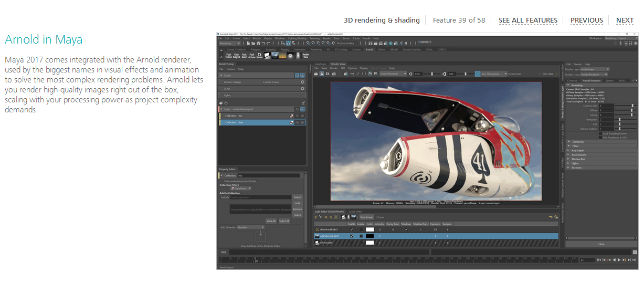
Task: Open the TX Manager shelf icon
Action: coord(259,56)
